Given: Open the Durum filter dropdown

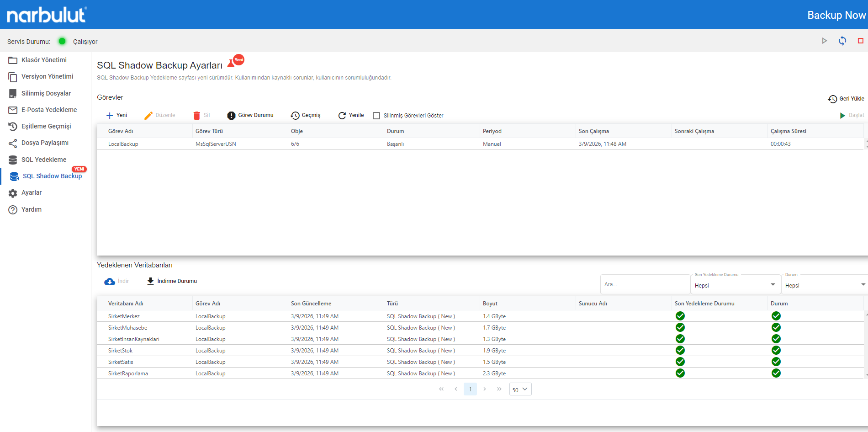Looking at the screenshot, I should [825, 285].
